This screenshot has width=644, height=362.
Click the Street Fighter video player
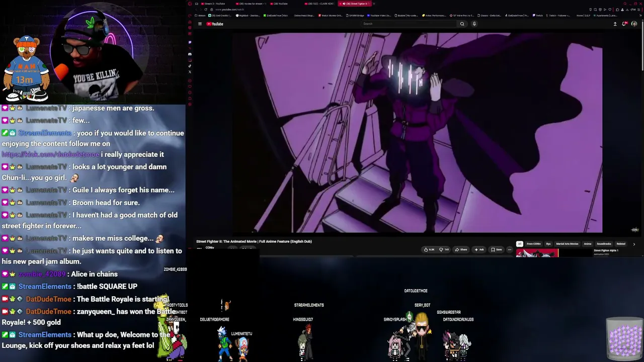click(417, 132)
